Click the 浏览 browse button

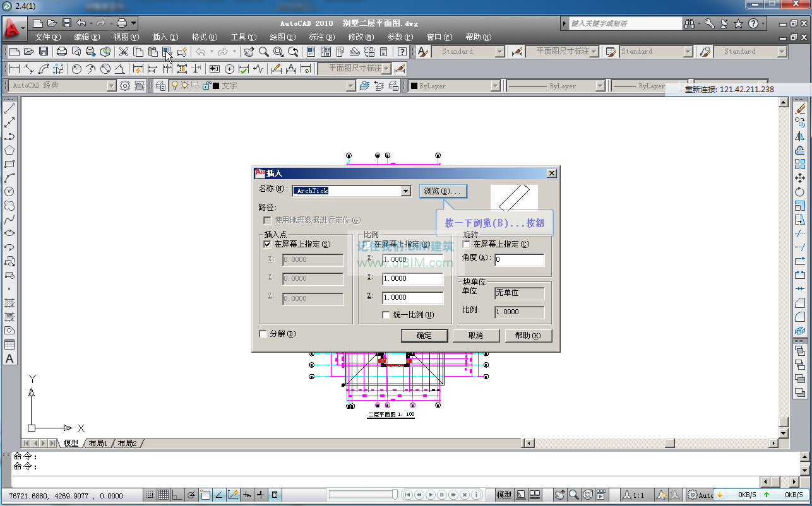(443, 191)
